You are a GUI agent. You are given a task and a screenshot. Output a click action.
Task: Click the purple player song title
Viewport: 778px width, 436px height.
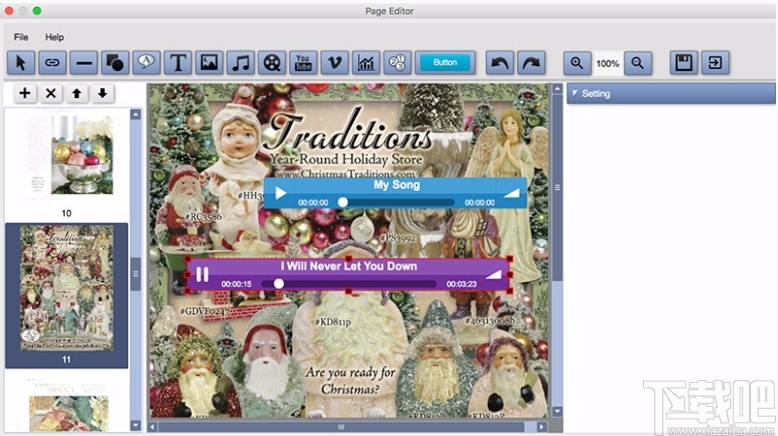[x=348, y=266]
